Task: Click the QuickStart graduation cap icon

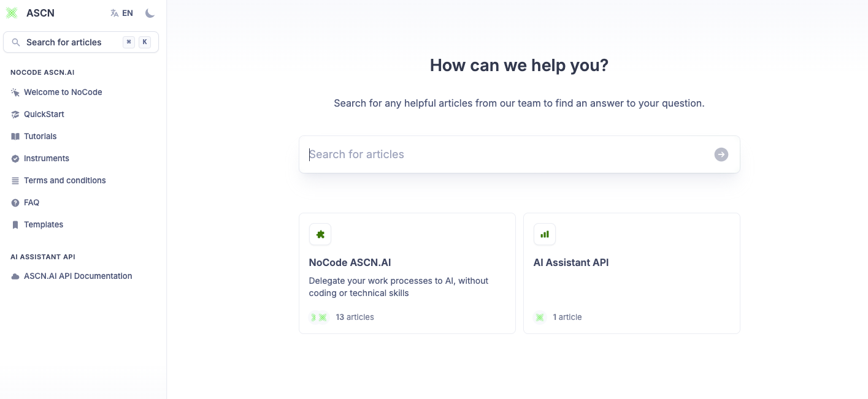Action: (15, 114)
